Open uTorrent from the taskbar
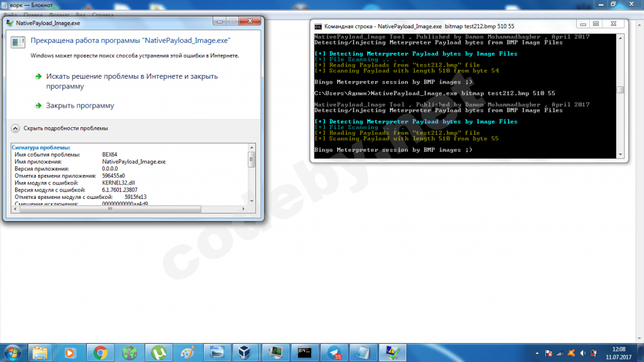 pos(158,353)
